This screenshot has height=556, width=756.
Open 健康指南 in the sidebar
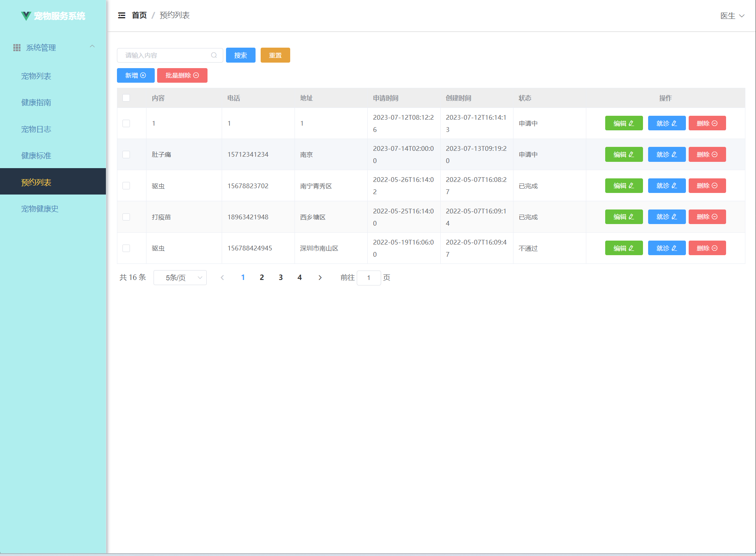(x=36, y=102)
